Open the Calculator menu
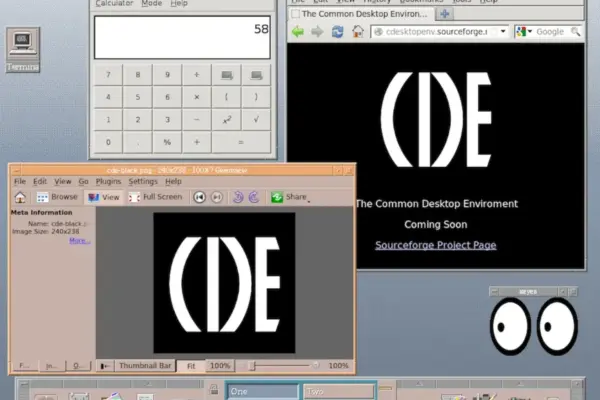Screen dimensions: 600x400 click(114, 3)
